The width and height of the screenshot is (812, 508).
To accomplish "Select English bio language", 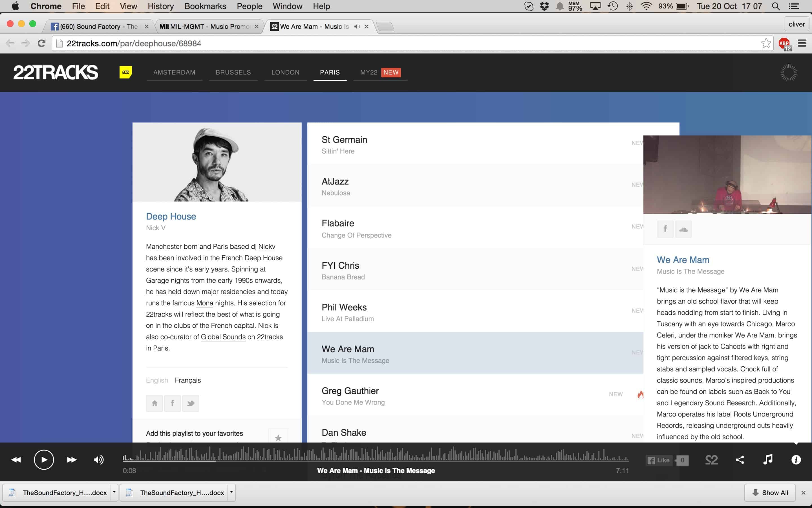I will 157,380.
